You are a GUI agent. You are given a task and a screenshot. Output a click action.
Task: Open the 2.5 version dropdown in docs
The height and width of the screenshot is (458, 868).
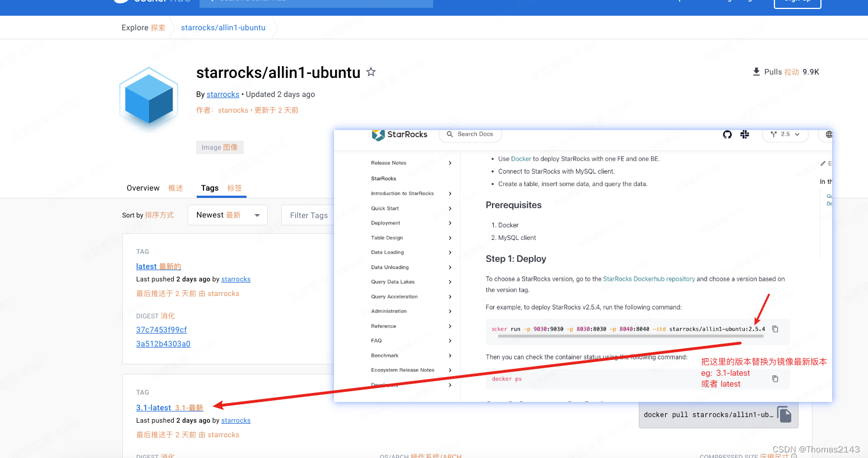tap(785, 135)
